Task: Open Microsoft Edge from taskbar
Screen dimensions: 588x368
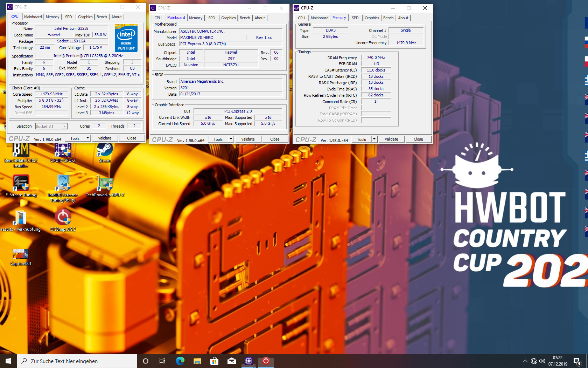Action: click(x=180, y=361)
